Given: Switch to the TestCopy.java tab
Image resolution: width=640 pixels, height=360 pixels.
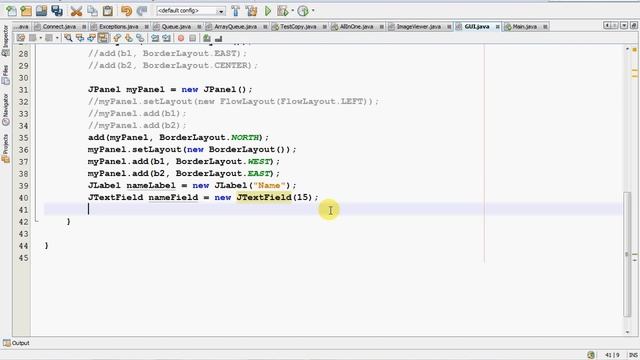Looking at the screenshot, I should 298,27.
